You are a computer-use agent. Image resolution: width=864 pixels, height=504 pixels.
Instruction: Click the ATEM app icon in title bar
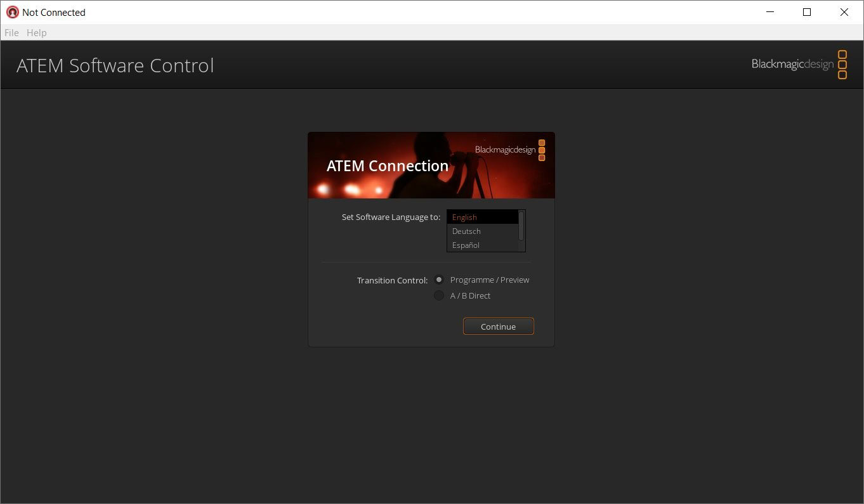[12, 12]
